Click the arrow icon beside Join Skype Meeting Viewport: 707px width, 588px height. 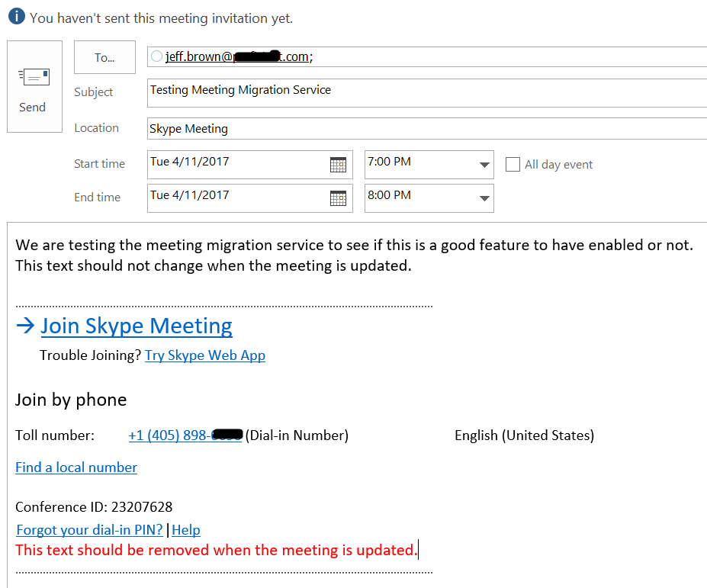click(x=25, y=326)
